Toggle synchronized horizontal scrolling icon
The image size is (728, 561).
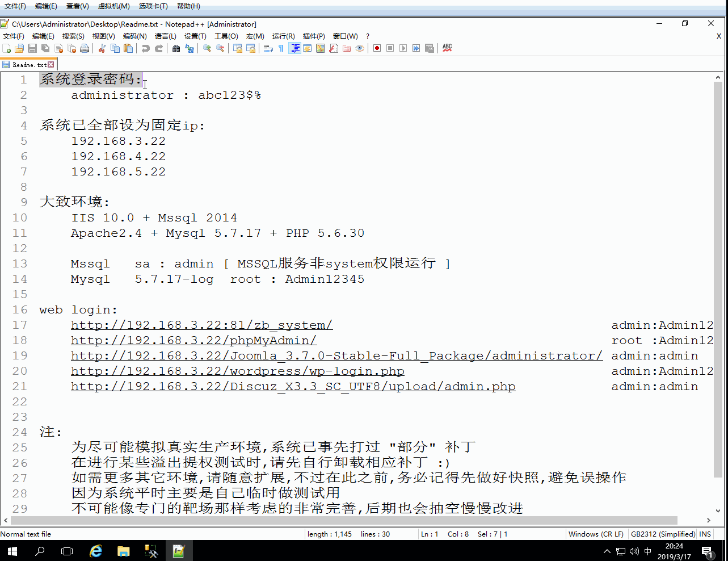tap(250, 48)
